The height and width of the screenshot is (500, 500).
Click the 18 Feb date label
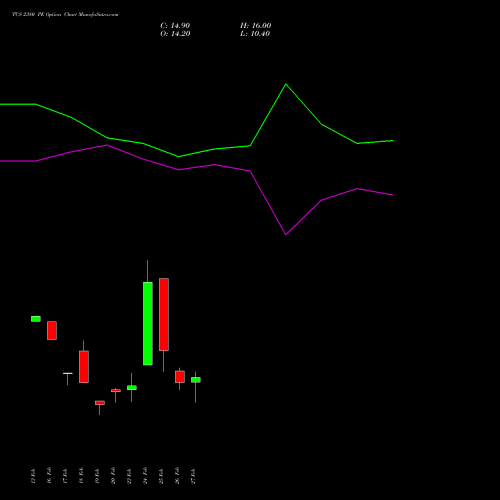[81, 476]
